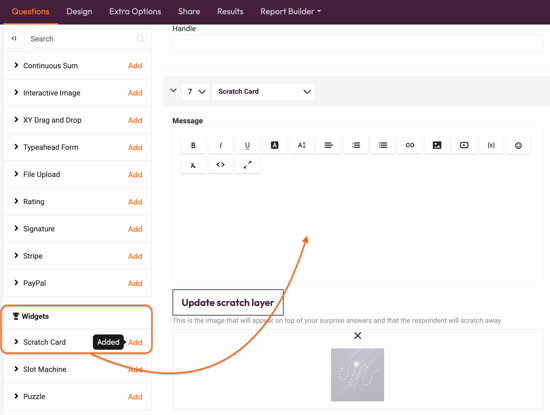Expand editor to fullscreen mode
This screenshot has height=415, width=550.
tap(247, 165)
